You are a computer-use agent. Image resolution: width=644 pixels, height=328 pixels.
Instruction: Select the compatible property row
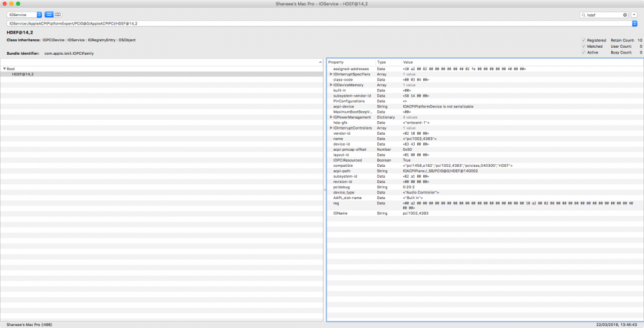485,165
